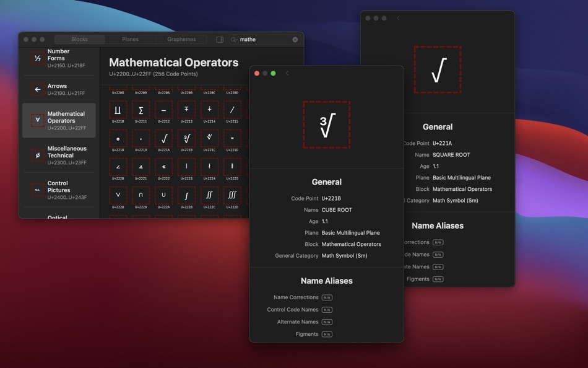Screen dimensions: 588x368
Task: Switch to the Blocks tab
Action: (79, 39)
